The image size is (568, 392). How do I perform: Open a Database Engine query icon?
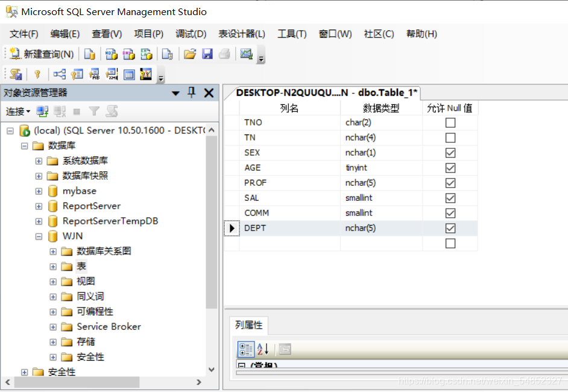tap(89, 54)
